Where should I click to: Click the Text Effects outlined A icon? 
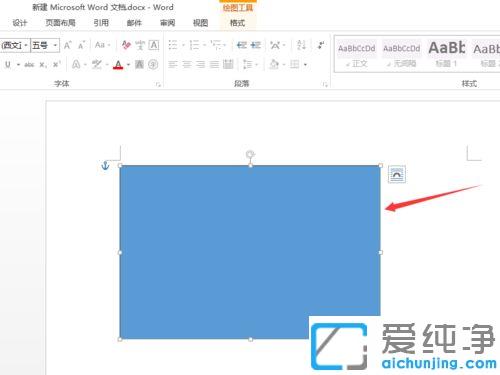click(x=76, y=64)
